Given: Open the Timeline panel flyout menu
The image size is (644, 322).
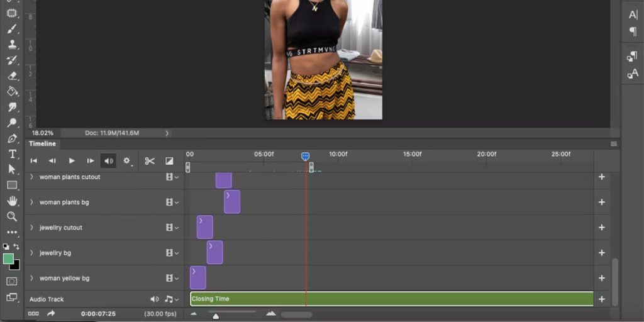Looking at the screenshot, I should pos(613,144).
